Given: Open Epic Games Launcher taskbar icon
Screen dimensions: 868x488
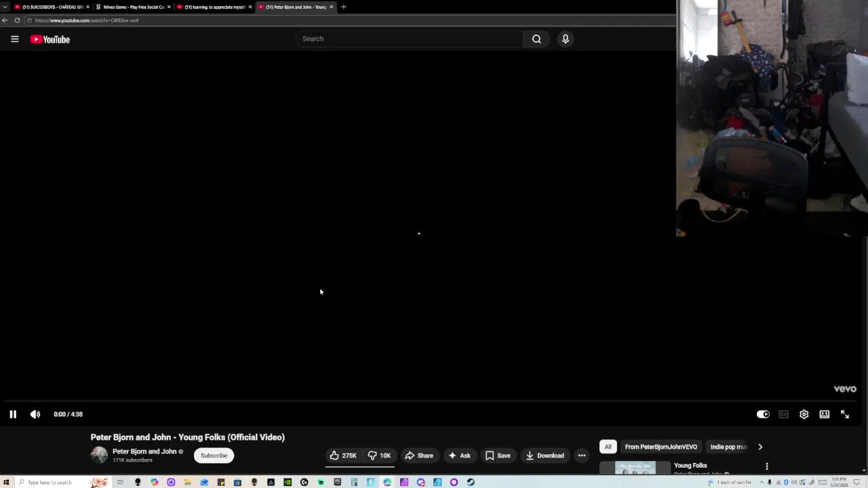Looking at the screenshot, I should [338, 482].
